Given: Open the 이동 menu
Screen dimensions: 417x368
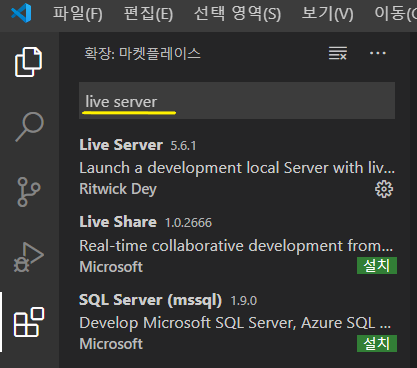Looking at the screenshot, I should (x=395, y=13).
